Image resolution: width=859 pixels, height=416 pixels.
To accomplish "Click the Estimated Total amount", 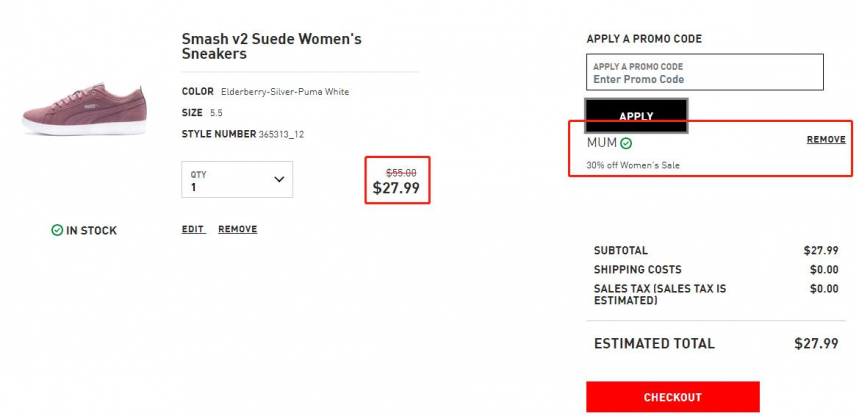I will (816, 344).
